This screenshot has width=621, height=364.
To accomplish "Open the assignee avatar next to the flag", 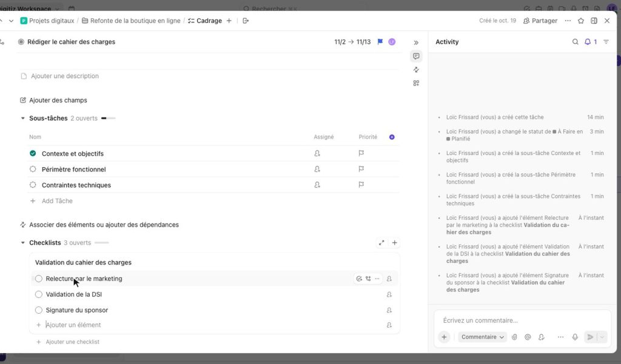I will pos(392,42).
